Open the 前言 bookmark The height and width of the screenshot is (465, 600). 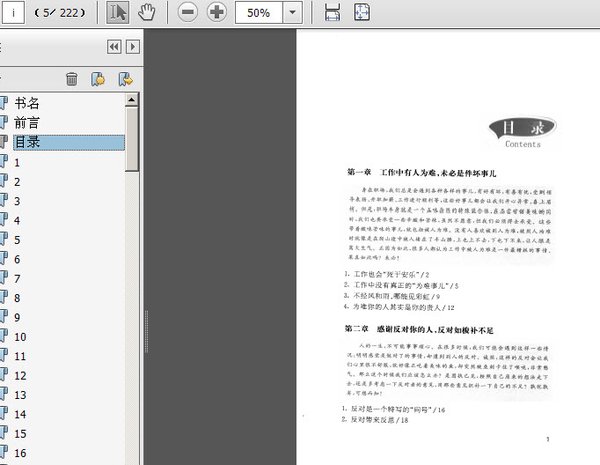27,122
